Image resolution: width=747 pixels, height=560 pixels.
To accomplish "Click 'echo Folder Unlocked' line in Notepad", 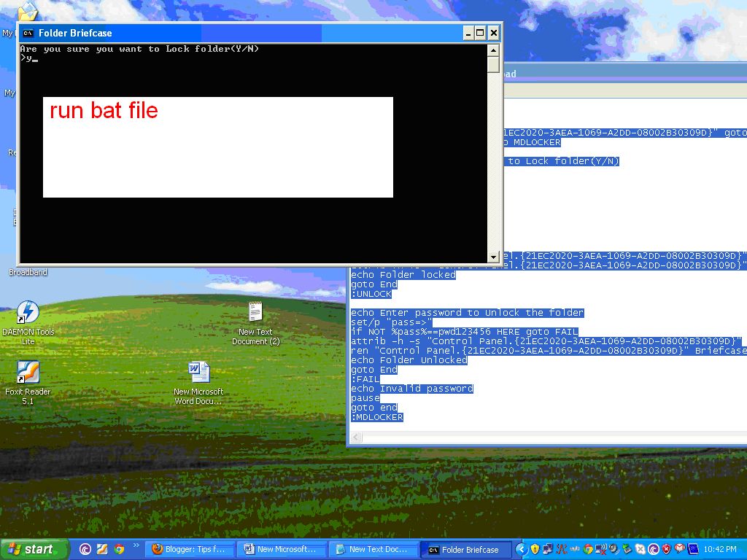I will [x=409, y=360].
